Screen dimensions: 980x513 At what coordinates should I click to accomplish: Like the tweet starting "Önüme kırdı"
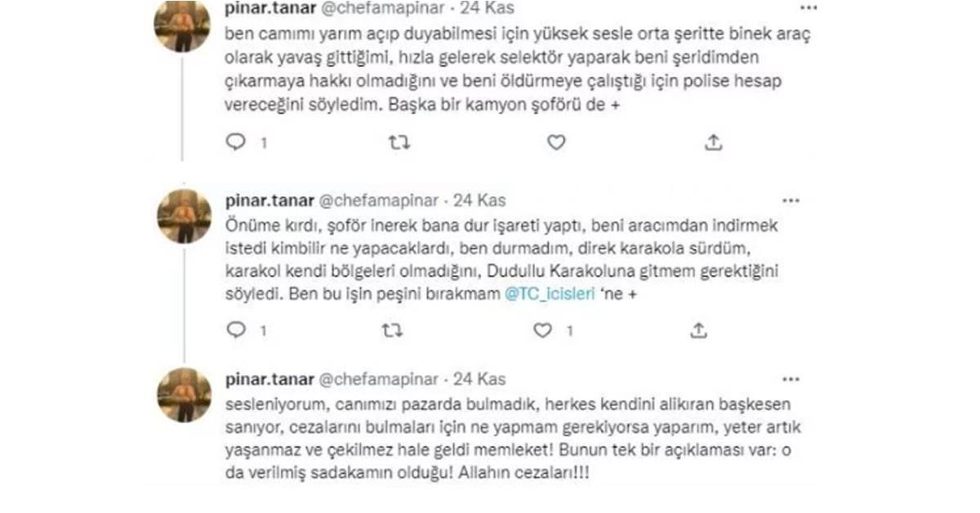coord(543,330)
